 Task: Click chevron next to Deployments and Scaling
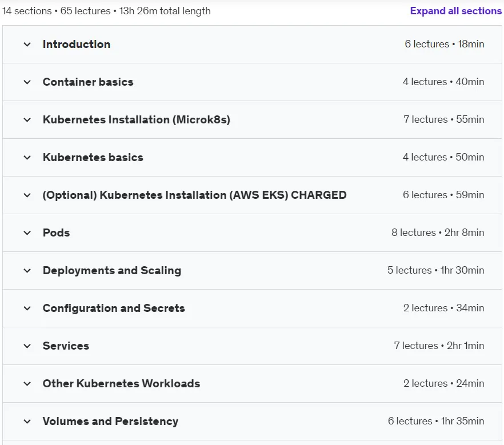[x=27, y=271]
